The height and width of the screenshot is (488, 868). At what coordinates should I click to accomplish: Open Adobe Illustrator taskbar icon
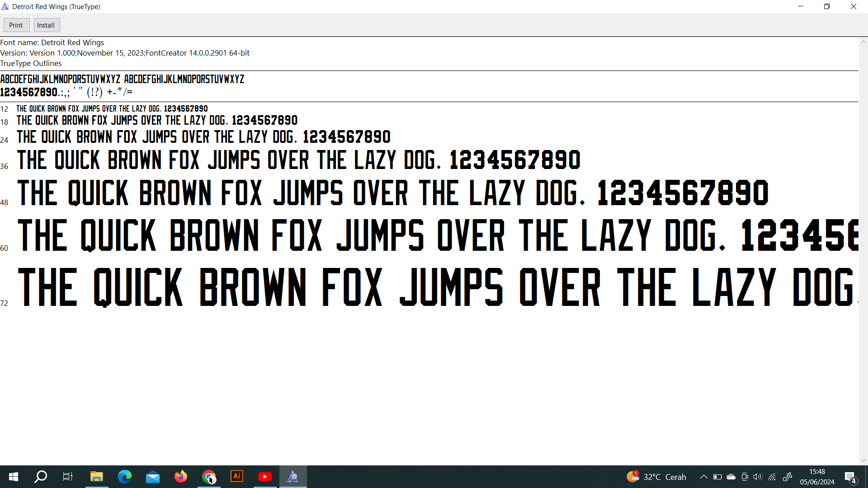[237, 477]
